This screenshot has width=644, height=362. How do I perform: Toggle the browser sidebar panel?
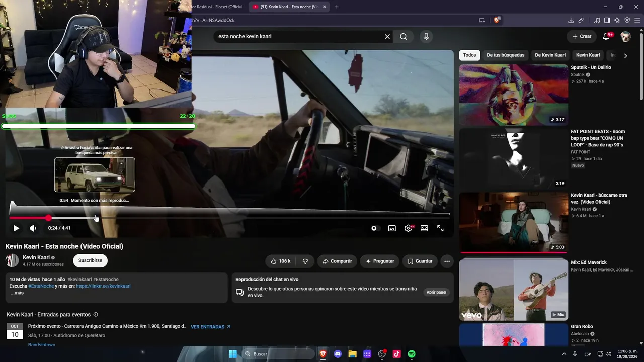pos(607,20)
